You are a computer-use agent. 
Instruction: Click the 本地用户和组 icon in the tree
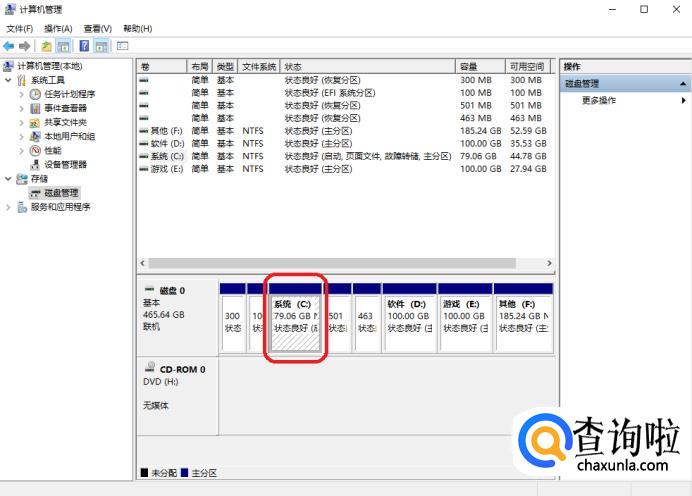pos(35,136)
